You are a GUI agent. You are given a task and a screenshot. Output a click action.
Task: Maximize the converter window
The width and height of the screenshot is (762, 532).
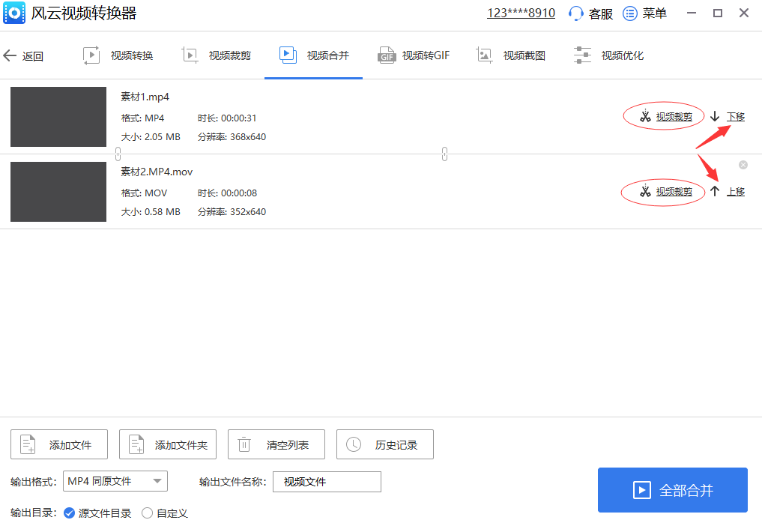tap(717, 13)
